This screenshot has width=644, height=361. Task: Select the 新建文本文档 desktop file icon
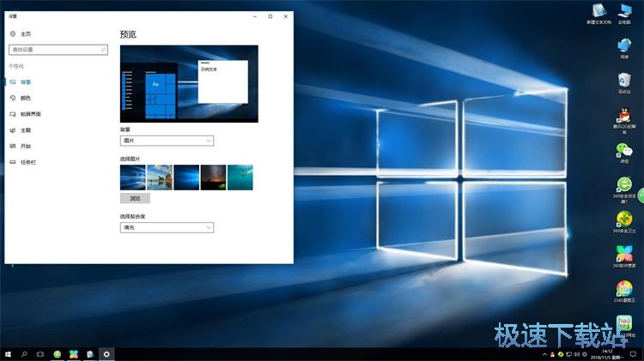[598, 14]
